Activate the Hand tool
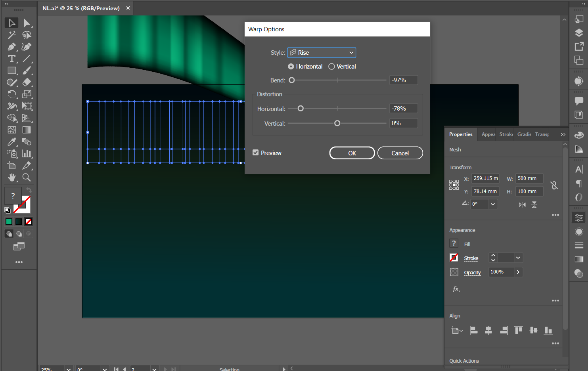Image resolution: width=588 pixels, height=371 pixels. [11, 177]
